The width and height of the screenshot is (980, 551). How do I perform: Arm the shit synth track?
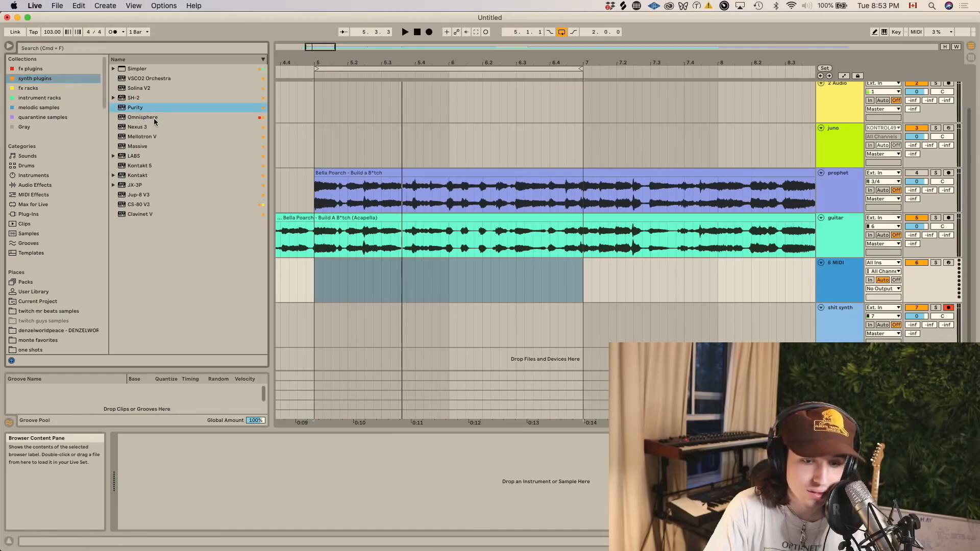[x=948, y=308]
